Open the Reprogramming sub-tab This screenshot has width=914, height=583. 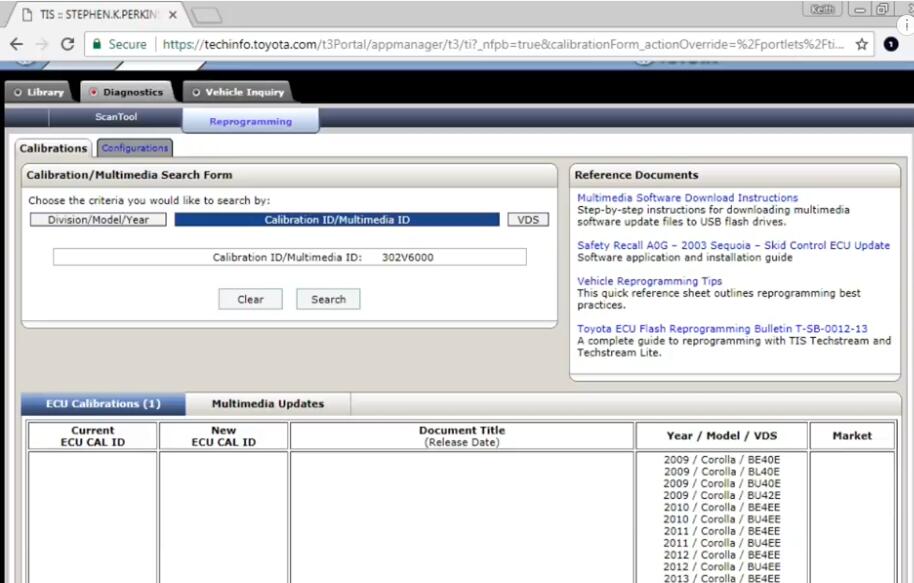pyautogui.click(x=251, y=121)
